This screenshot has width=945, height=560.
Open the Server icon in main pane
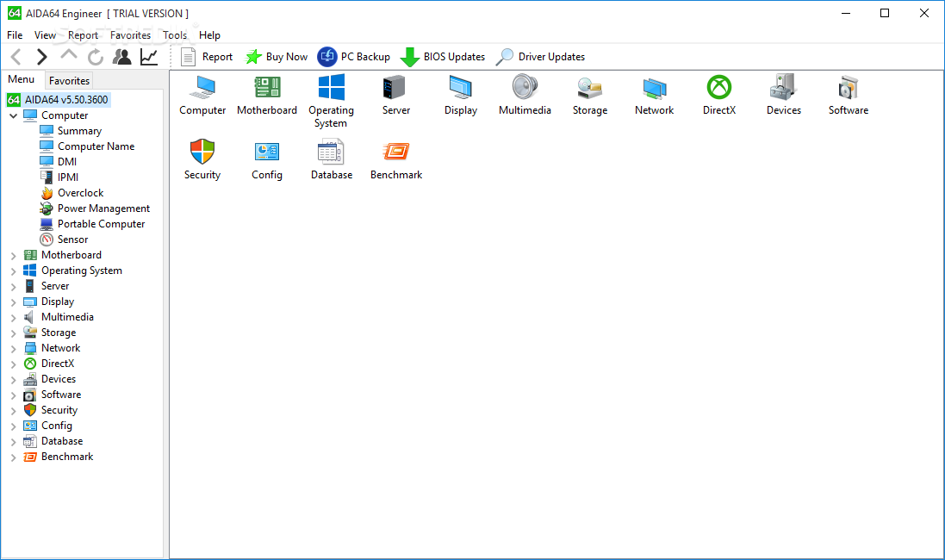[x=395, y=88]
